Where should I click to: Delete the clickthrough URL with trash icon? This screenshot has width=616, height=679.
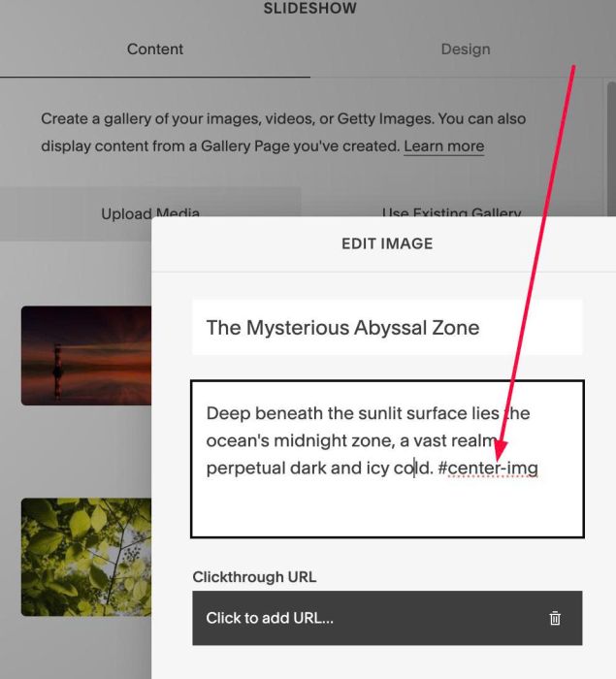(x=555, y=618)
